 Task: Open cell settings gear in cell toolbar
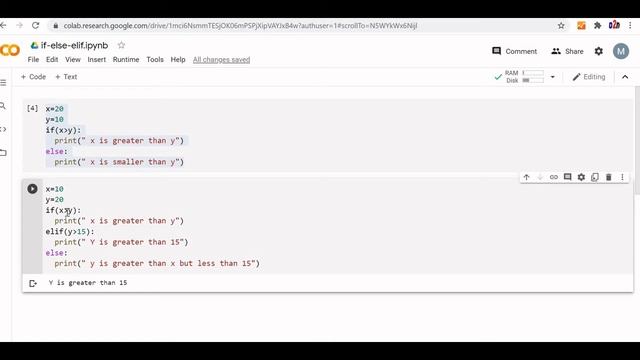pos(581,177)
